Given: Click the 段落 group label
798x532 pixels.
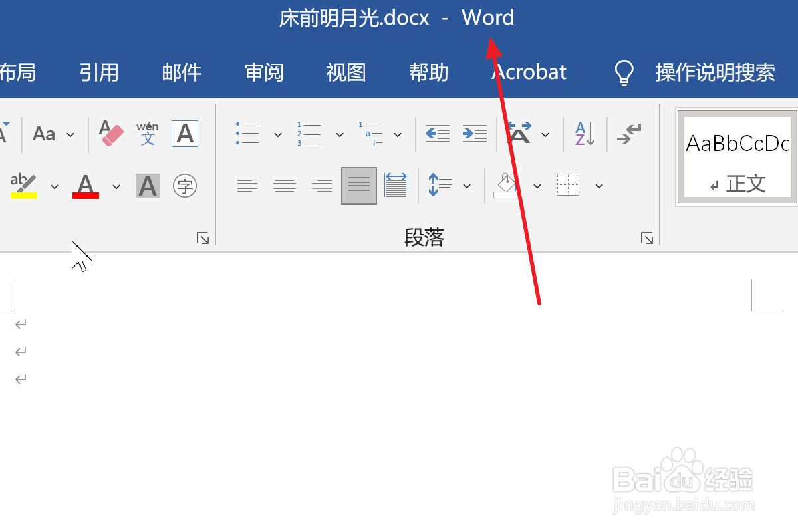Looking at the screenshot, I should point(424,237).
